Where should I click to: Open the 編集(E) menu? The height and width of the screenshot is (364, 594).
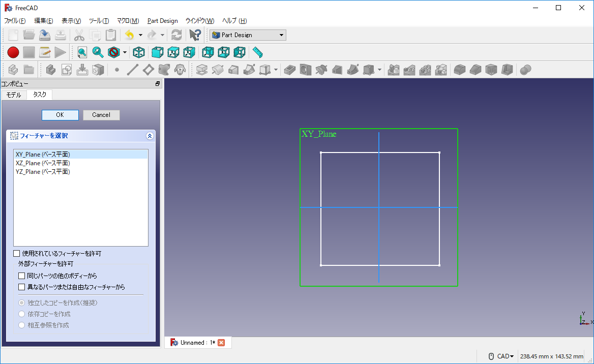click(44, 21)
